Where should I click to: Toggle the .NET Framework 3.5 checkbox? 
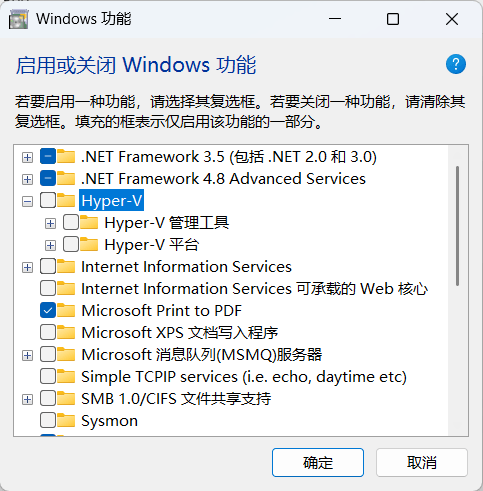pyautogui.click(x=48, y=156)
